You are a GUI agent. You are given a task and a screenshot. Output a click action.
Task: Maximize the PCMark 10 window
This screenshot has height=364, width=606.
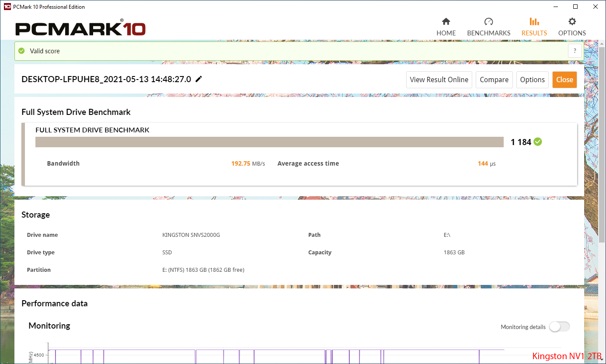click(575, 7)
